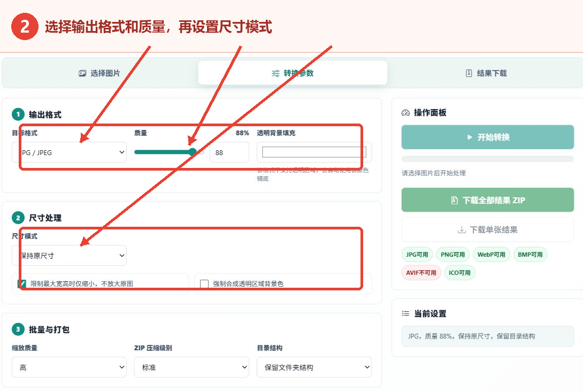Click the 88% quality value label
Screen dimensions: 583x392
tap(242, 133)
